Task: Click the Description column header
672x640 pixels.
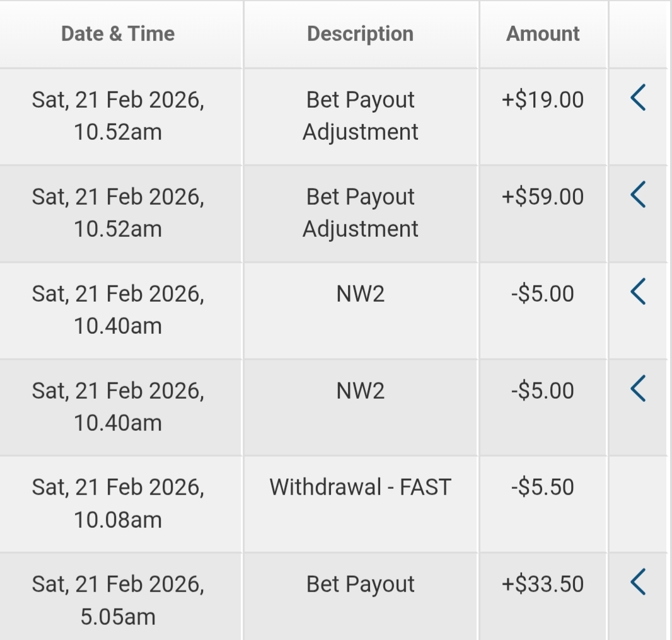Action: click(x=360, y=34)
